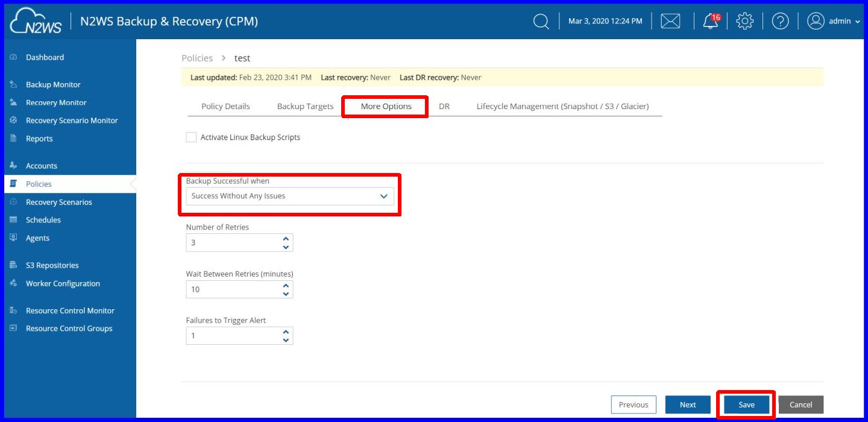Screen dimensions: 868x422
Task: Increase Failures to Trigger Alert value
Action: (x=286, y=332)
